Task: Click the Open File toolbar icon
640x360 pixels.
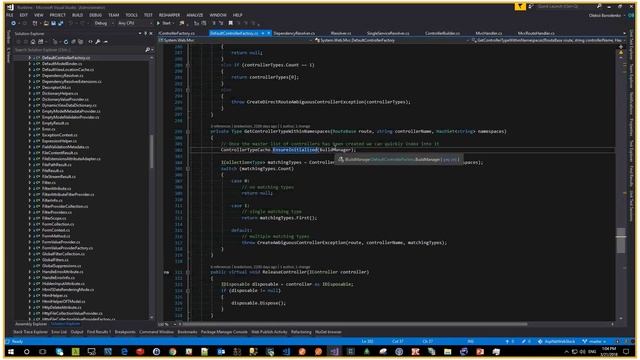Action: [46, 23]
